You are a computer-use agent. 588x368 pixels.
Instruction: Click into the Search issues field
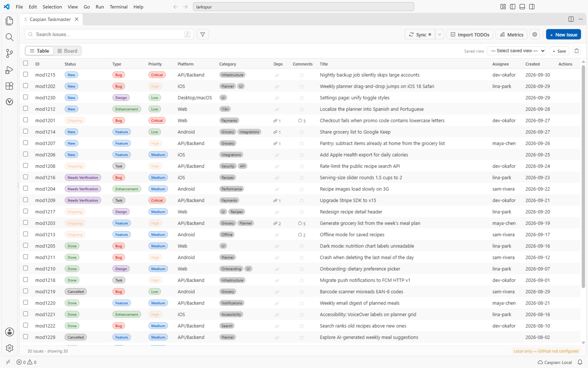(x=109, y=34)
